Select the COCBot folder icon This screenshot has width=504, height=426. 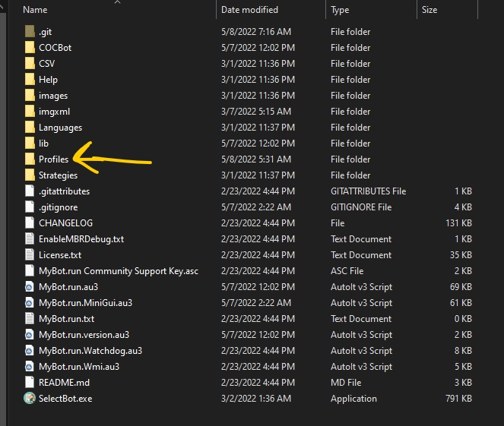[x=29, y=48]
